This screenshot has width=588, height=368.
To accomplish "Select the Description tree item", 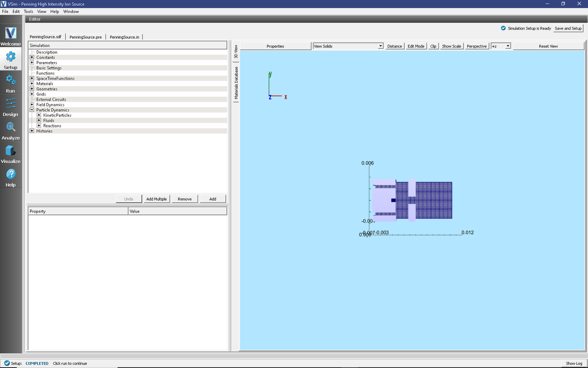I will coord(47,52).
